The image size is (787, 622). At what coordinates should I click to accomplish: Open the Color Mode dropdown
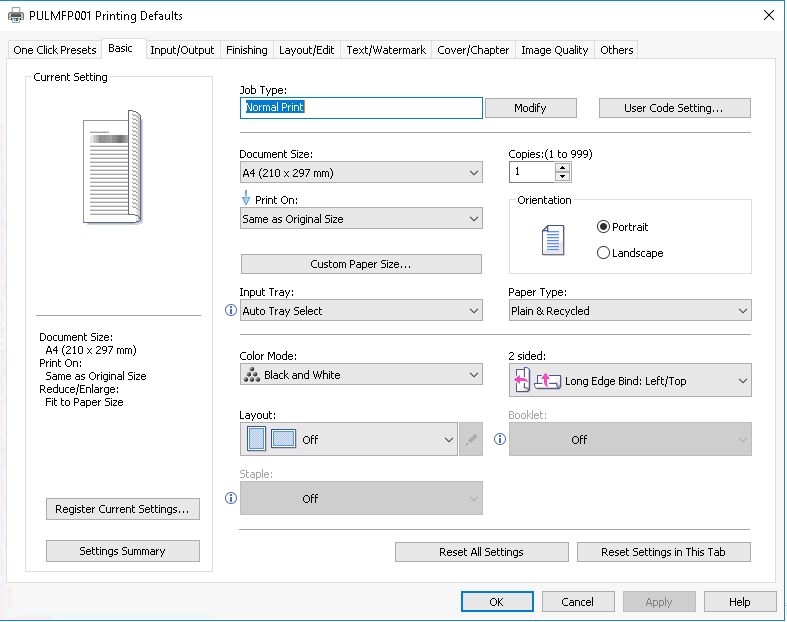[361, 375]
